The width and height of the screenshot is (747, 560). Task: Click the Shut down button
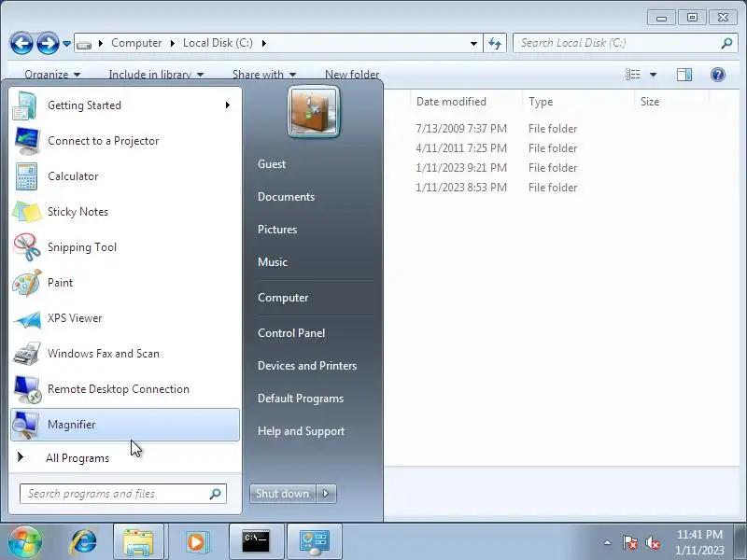[x=283, y=494]
